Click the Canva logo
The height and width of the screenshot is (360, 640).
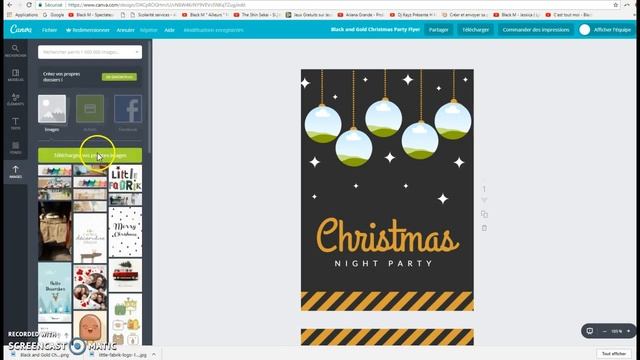click(20, 29)
